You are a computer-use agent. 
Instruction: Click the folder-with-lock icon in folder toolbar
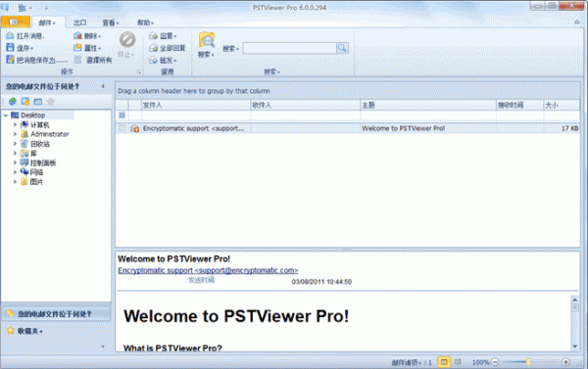click(x=25, y=101)
